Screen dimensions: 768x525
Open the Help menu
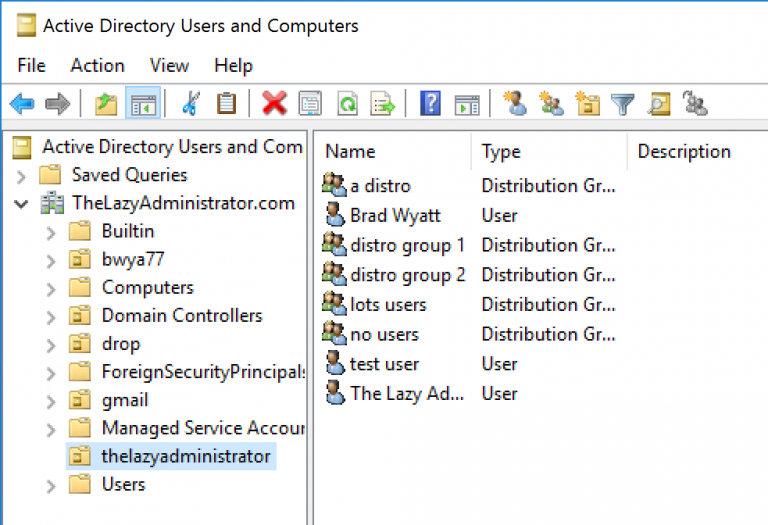coord(233,65)
